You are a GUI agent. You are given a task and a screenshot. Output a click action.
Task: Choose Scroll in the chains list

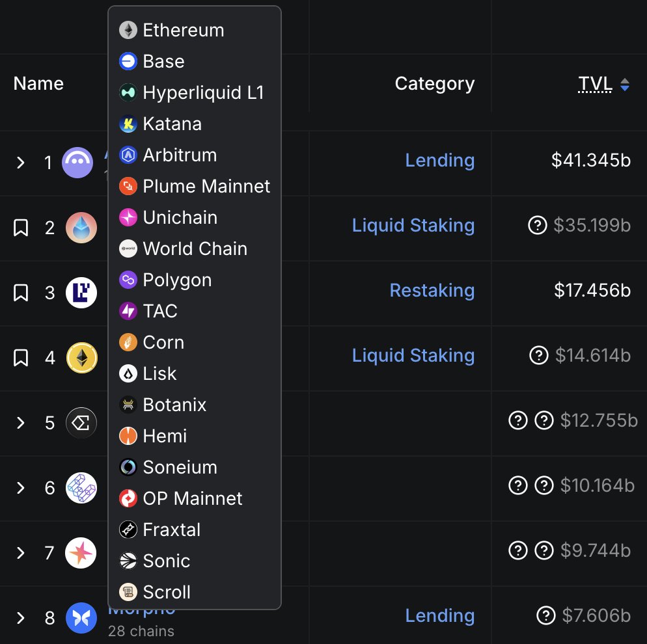tap(167, 592)
